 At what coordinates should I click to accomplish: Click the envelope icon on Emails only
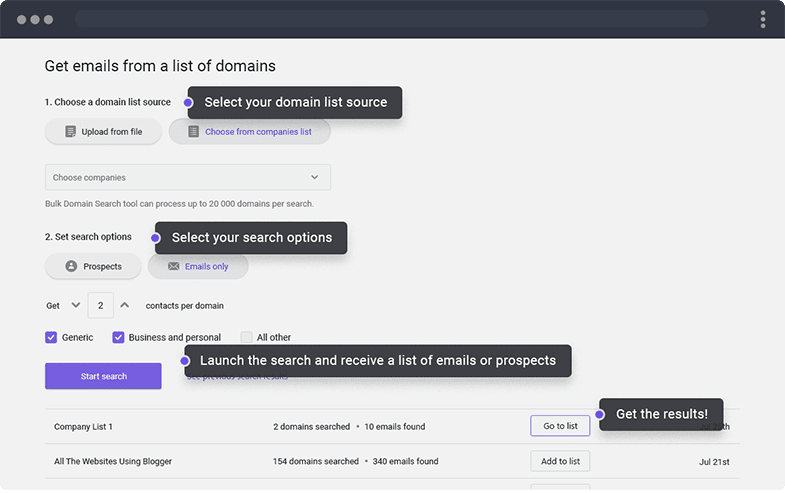pos(174,267)
